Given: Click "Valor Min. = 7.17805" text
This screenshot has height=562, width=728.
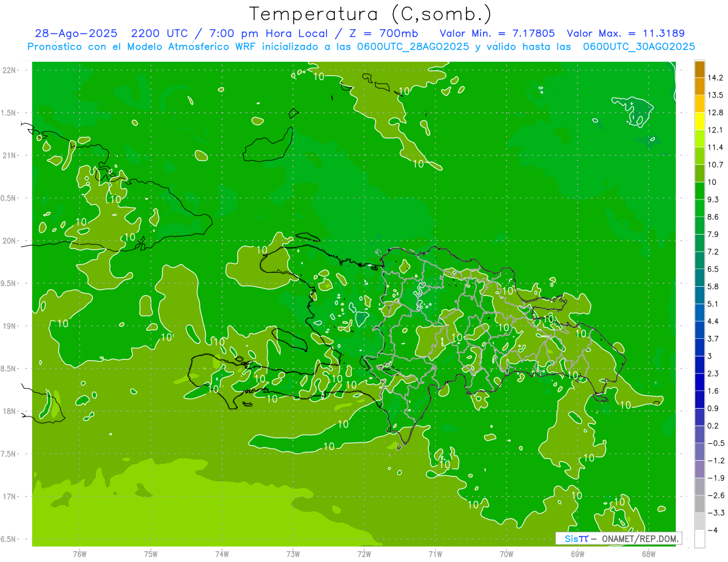Looking at the screenshot, I should [497, 33].
